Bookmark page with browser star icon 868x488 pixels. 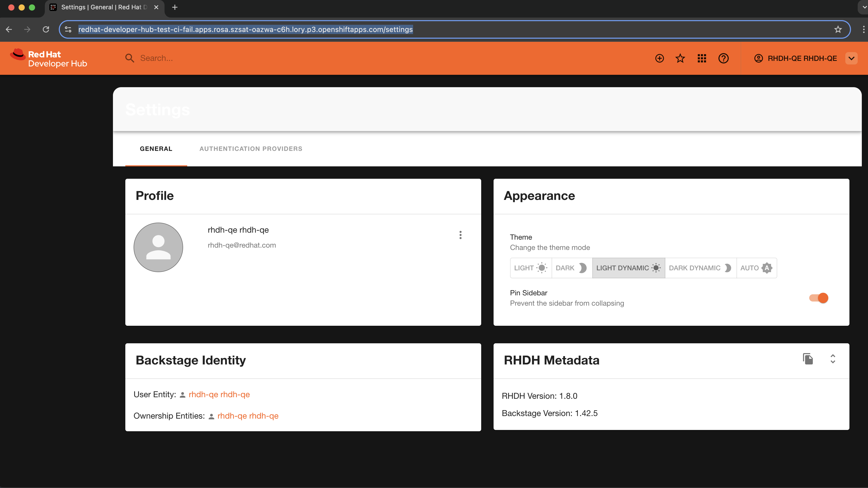click(838, 29)
